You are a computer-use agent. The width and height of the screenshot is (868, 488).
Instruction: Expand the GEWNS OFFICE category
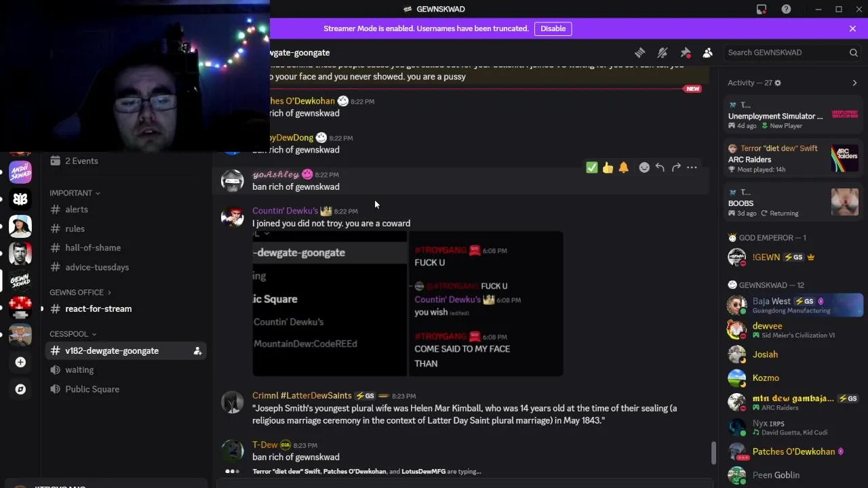point(80,292)
